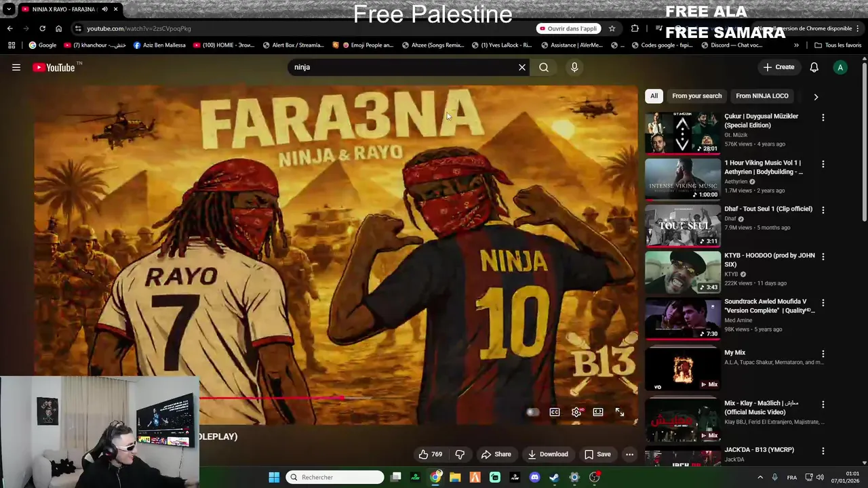868x488 pixels.
Task: Bookmark this page with the star icon
Action: pos(612,28)
